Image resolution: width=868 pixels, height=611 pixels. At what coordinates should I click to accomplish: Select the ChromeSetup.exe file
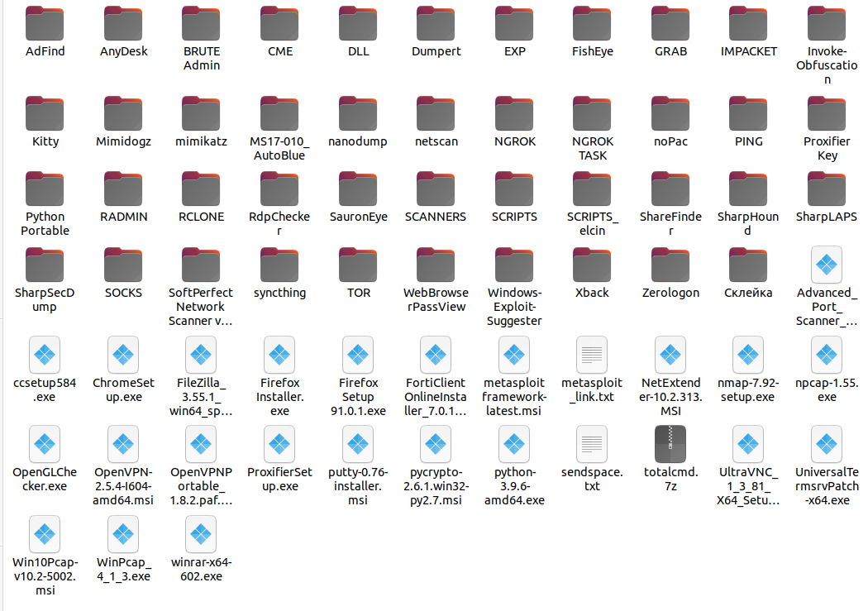123,355
